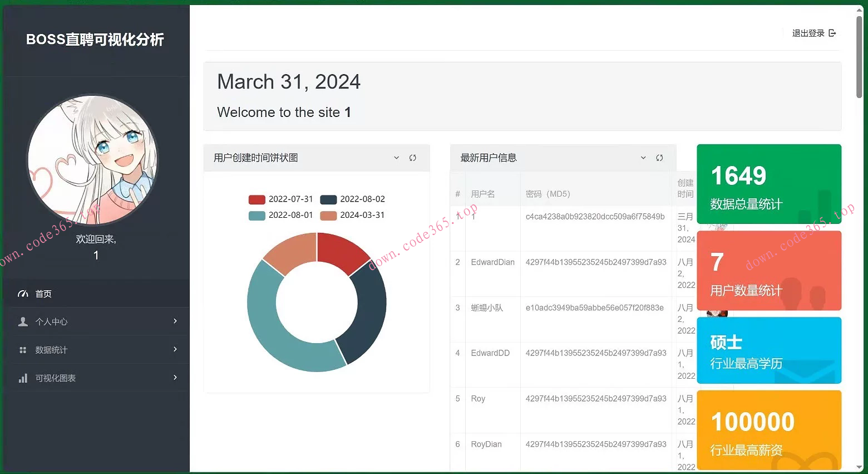Click the 密码（MD5） column header
This screenshot has width=868, height=474.
[548, 194]
